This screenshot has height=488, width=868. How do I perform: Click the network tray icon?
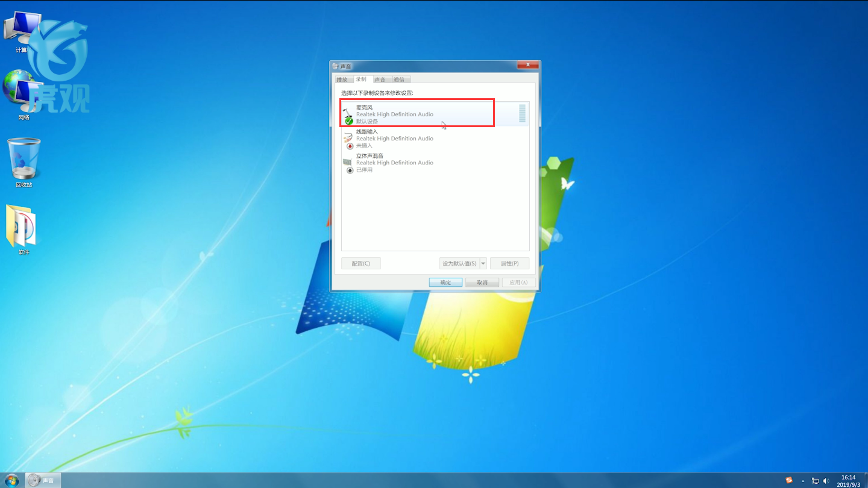[x=815, y=481]
